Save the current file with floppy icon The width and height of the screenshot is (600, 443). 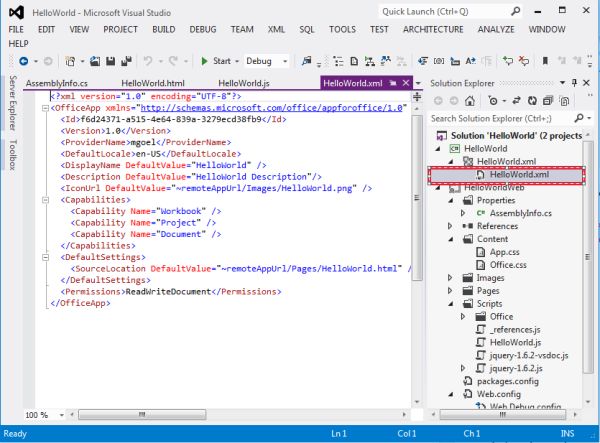pyautogui.click(x=111, y=61)
